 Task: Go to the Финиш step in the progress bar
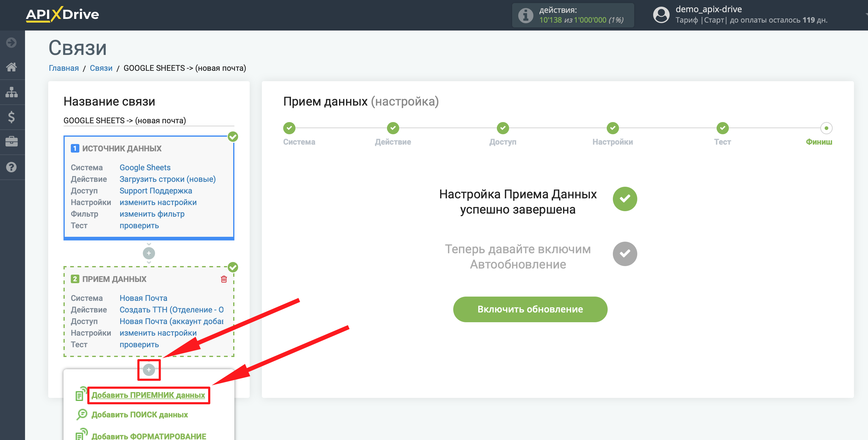pos(826,128)
